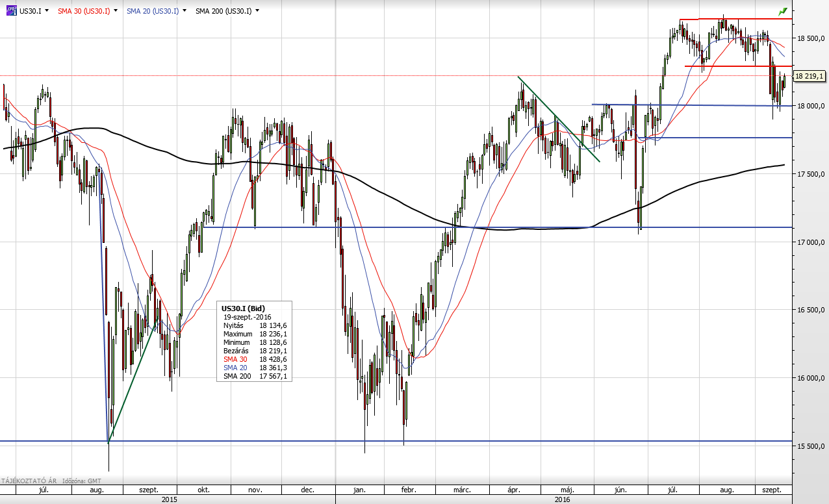This screenshot has width=829, height=504.
Task: Click the 16 500,0 price axis label
Action: click(x=811, y=310)
